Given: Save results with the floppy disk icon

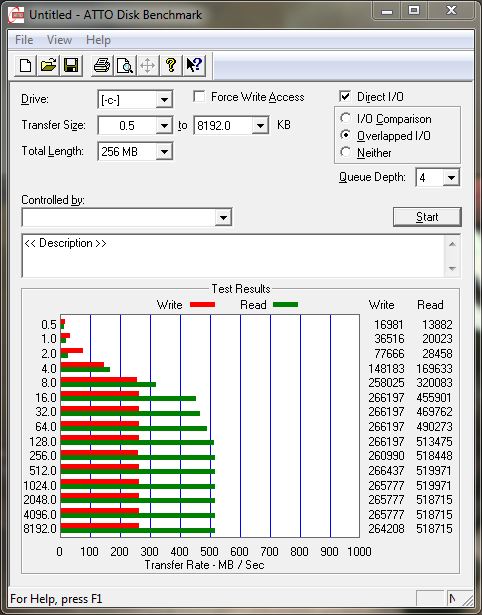Looking at the screenshot, I should [x=71, y=65].
